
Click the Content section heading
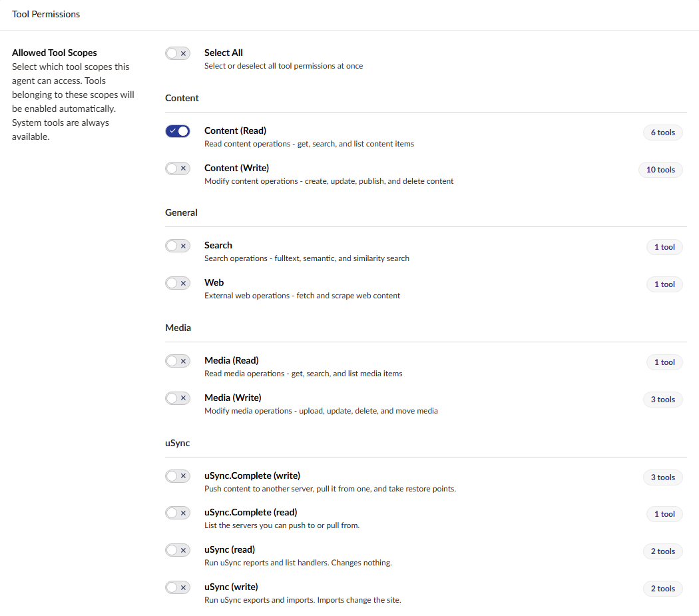point(182,98)
